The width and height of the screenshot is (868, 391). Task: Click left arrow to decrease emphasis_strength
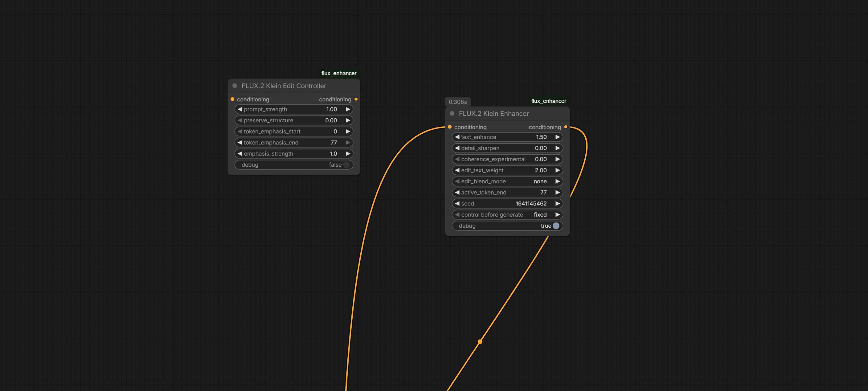click(x=240, y=153)
